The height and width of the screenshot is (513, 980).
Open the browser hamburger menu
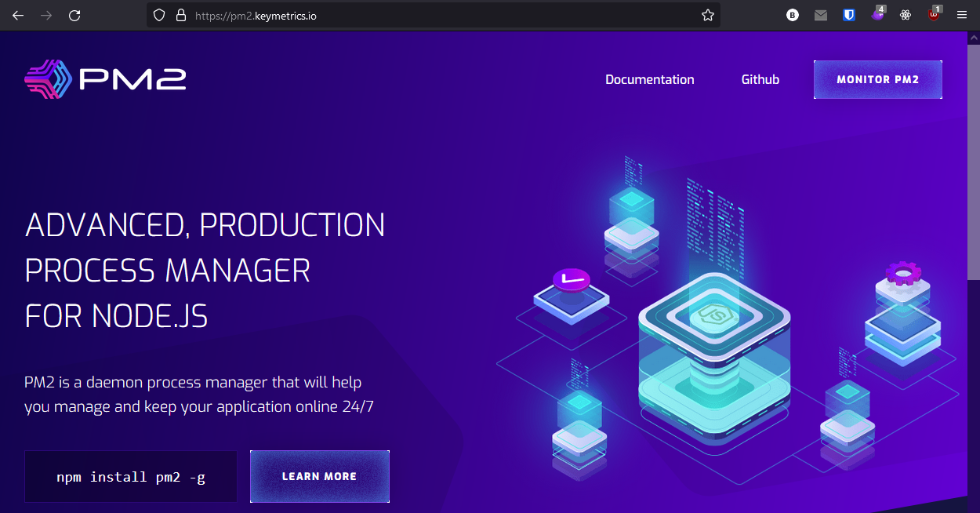point(962,15)
